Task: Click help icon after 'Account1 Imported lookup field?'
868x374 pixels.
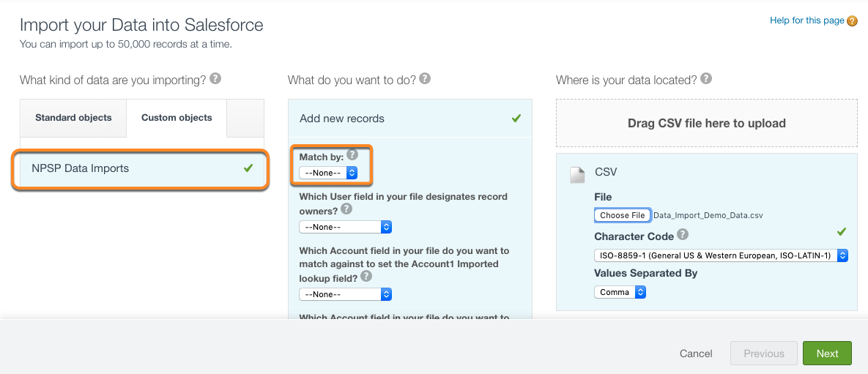Action: 366,275
